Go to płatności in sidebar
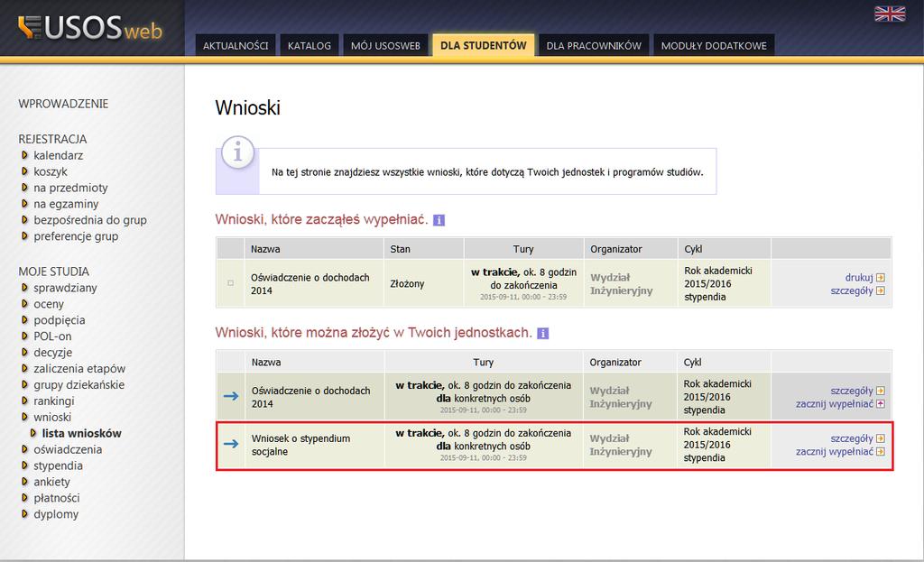The height and width of the screenshot is (562, 924). tap(56, 498)
